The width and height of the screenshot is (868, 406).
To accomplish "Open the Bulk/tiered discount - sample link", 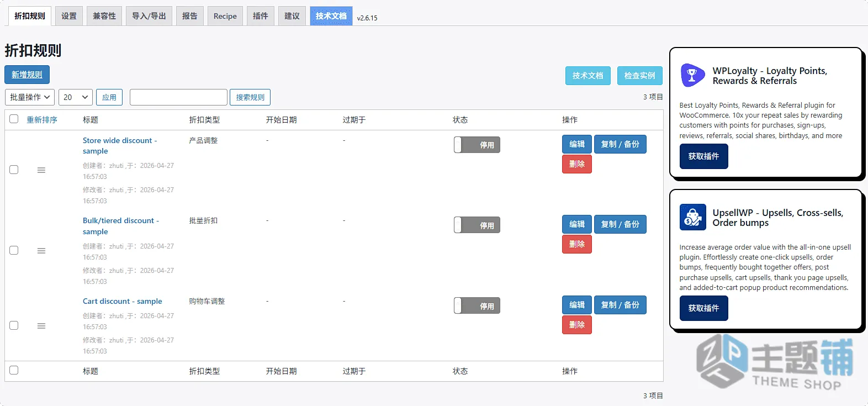I will pos(121,226).
